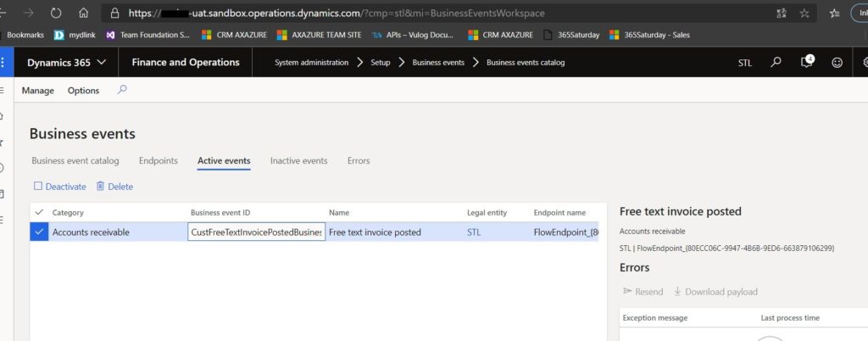Resend the failed event
The image size is (868, 341).
[643, 292]
